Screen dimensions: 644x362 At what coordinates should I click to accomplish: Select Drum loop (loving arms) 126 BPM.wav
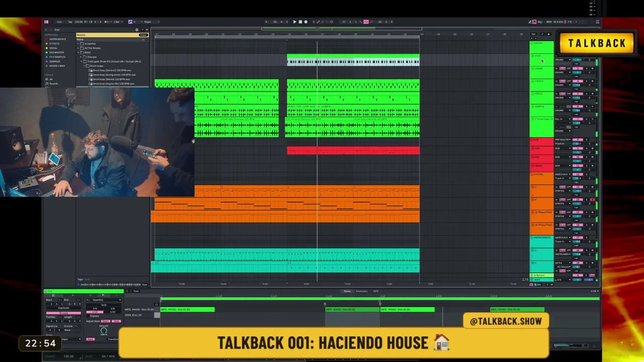click(x=114, y=75)
